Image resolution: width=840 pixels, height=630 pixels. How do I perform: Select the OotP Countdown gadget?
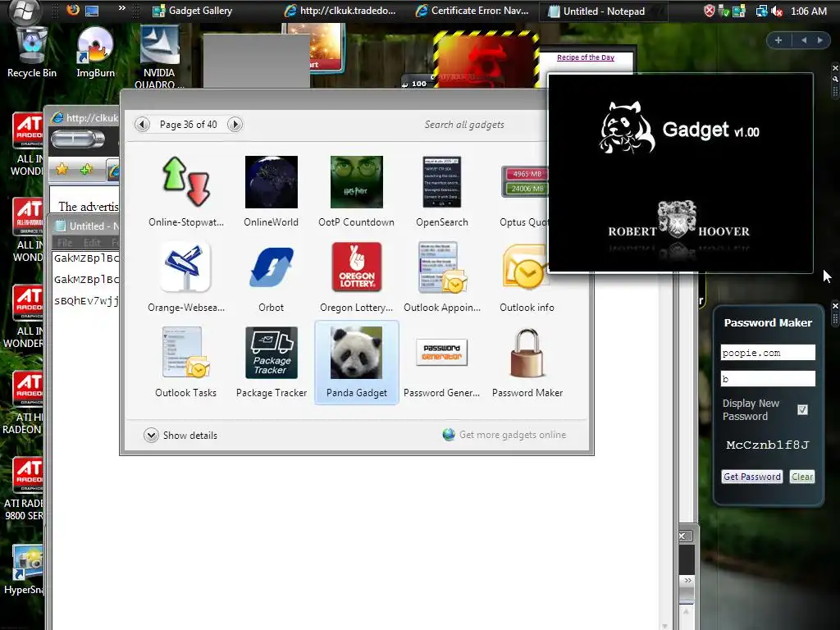tap(356, 181)
